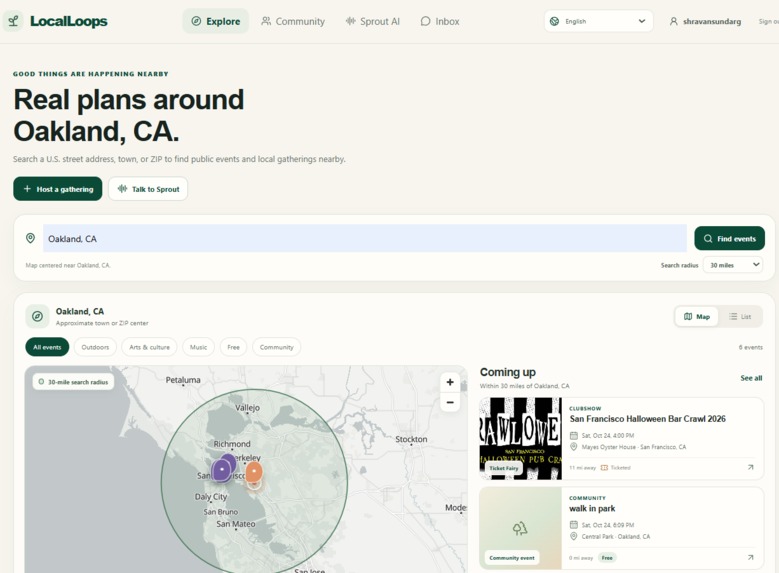The image size is (779, 573).
Task: Zoom in on the map with plus button
Action: click(450, 382)
